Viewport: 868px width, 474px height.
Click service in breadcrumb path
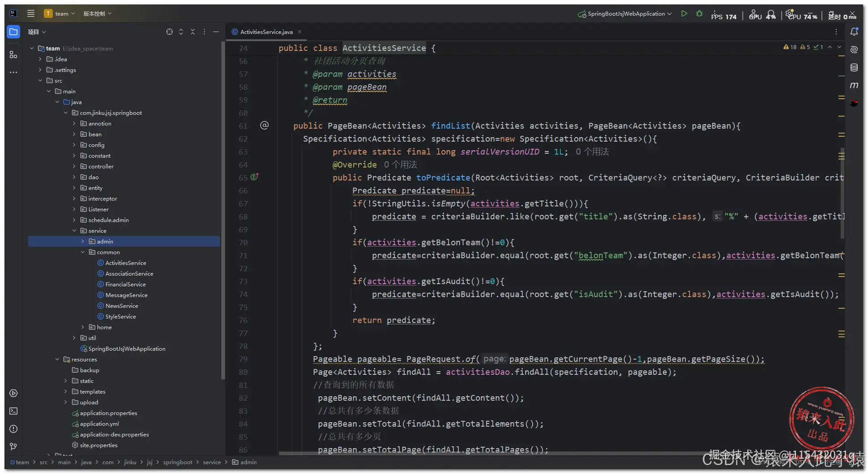coord(212,462)
